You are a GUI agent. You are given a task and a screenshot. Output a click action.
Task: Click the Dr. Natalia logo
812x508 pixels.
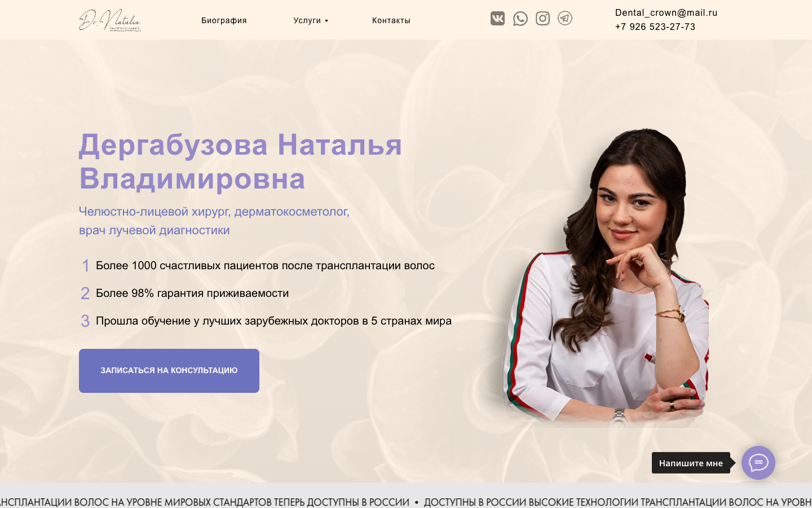[x=109, y=20]
